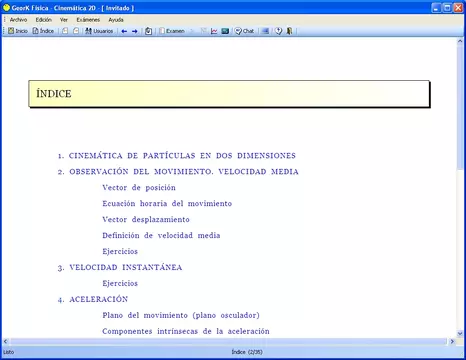Image resolution: width=466 pixels, height=360 pixels.
Task: Click the help question mark icon
Action: coord(278,31)
